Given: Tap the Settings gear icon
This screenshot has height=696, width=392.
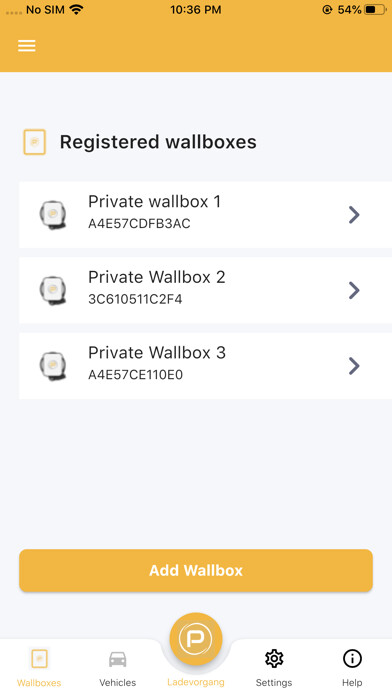Looking at the screenshot, I should point(274,658).
